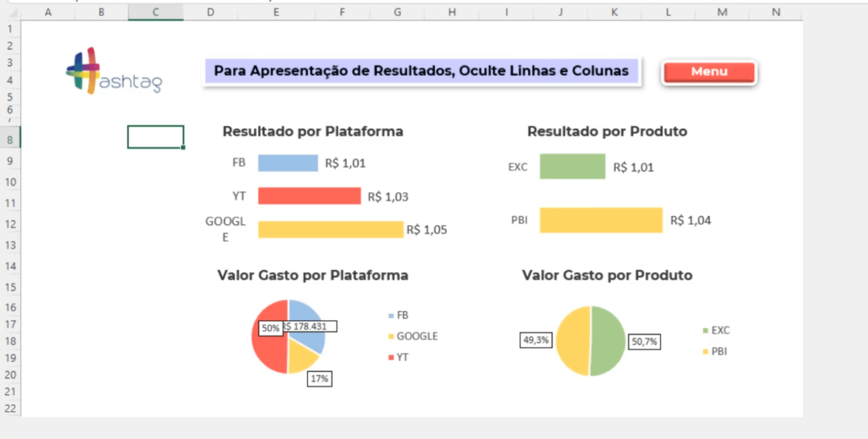
Task: Select the red YT bar in Resultado chart
Action: (309, 195)
